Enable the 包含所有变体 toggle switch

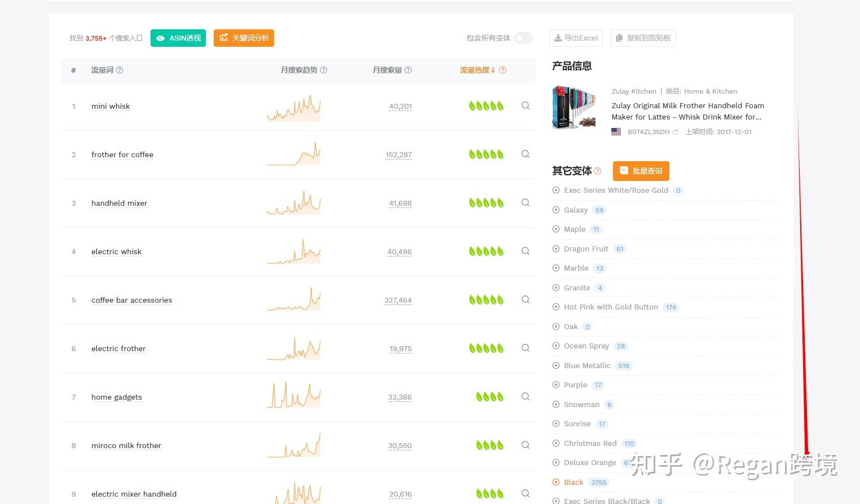click(x=523, y=38)
